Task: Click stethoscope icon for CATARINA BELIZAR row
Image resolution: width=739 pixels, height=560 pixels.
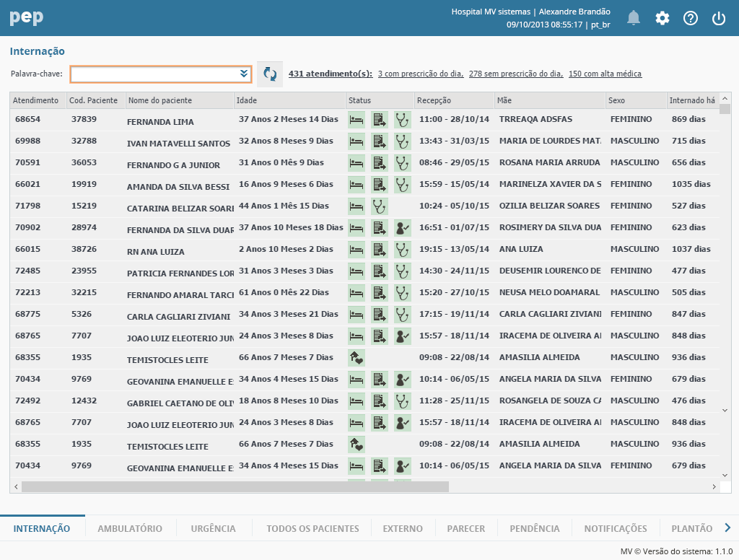Action: [x=380, y=206]
